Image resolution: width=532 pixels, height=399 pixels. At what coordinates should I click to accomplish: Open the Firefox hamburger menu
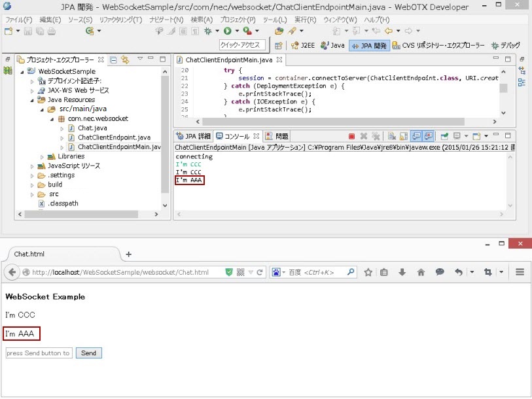520,272
